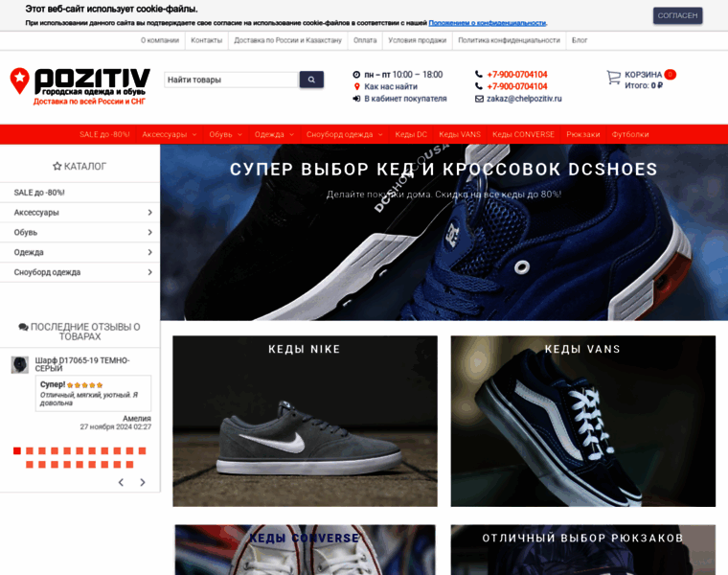
Task: Select first dot of the second pagination row
Action: (30, 465)
